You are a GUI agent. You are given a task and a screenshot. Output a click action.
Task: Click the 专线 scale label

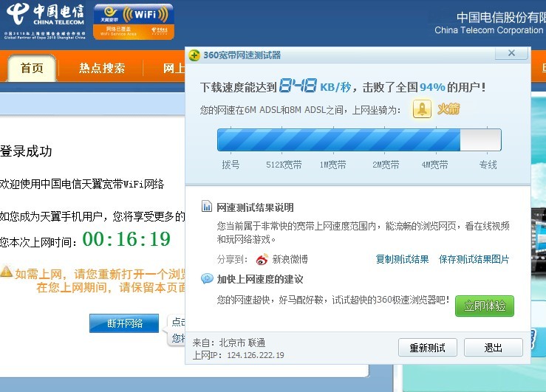[x=488, y=165]
